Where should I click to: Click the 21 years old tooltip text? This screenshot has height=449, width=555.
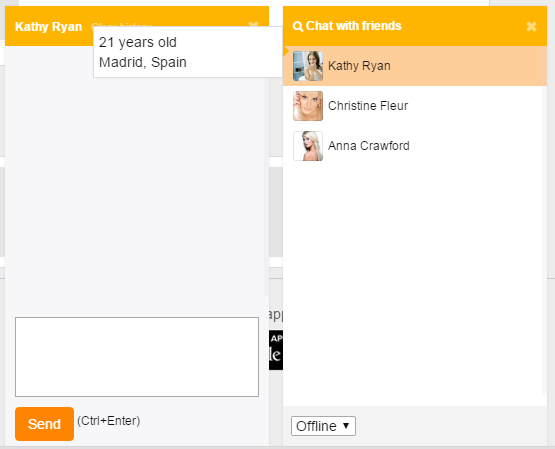[138, 42]
